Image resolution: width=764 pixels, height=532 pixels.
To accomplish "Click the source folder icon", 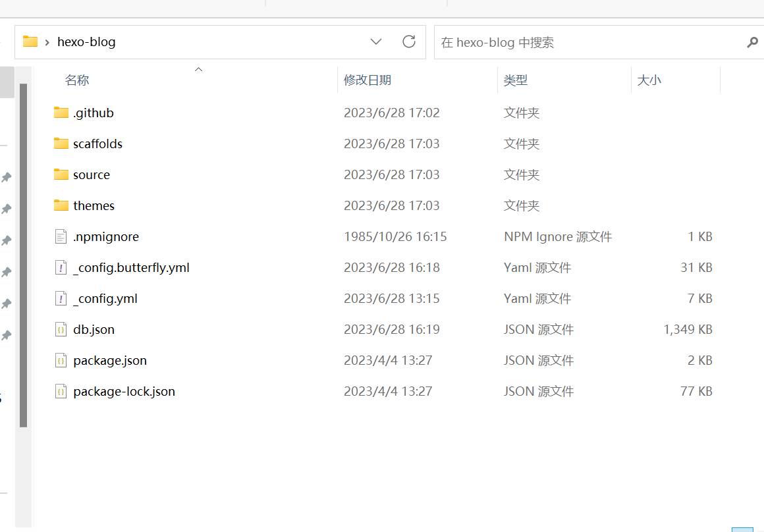I will point(61,174).
